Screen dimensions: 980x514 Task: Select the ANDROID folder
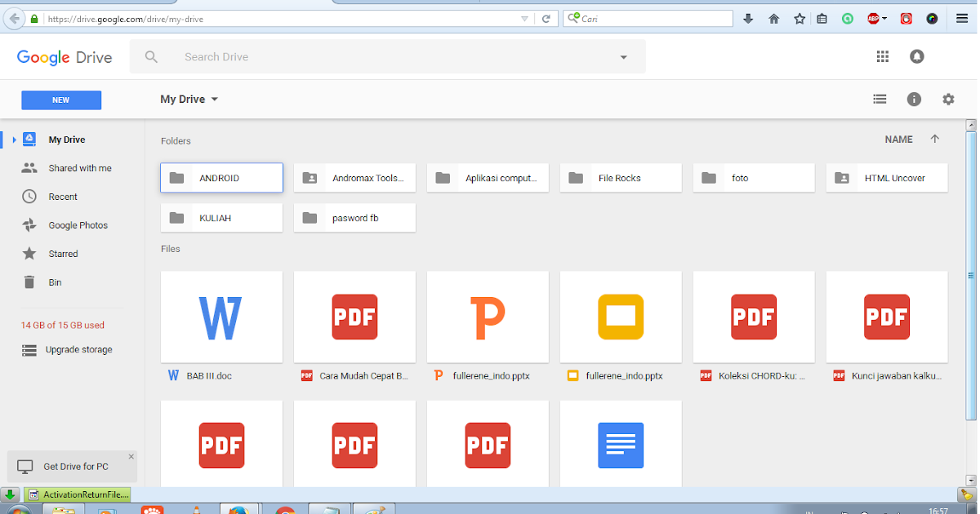point(221,178)
